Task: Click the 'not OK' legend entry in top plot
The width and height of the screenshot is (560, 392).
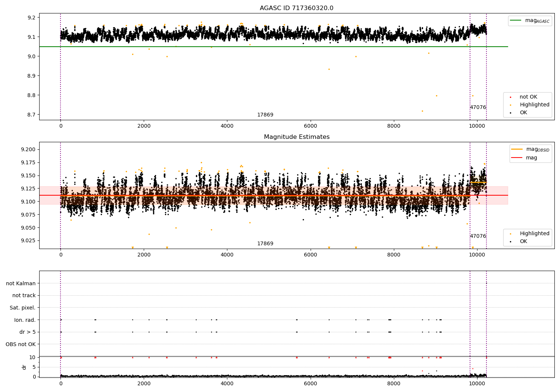Action: click(x=528, y=97)
